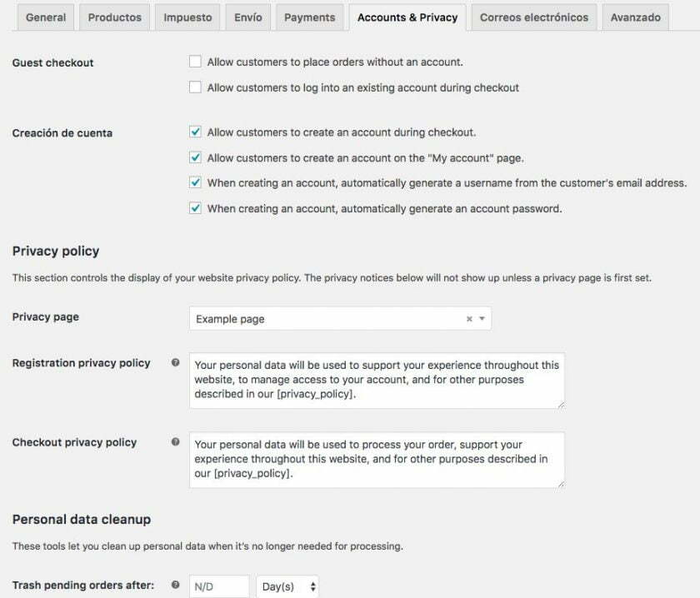700x598 pixels.
Task: Open the Day(s) units dropdown
Action: [287, 586]
